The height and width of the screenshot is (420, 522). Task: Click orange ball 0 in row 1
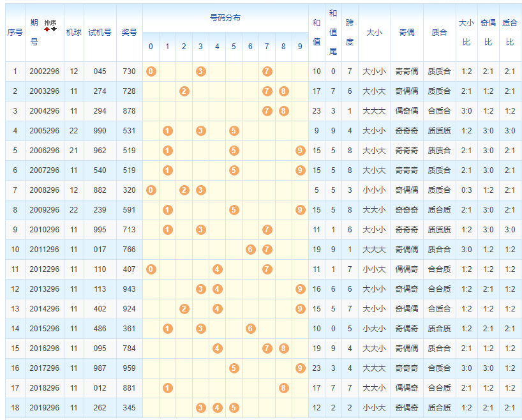(151, 71)
